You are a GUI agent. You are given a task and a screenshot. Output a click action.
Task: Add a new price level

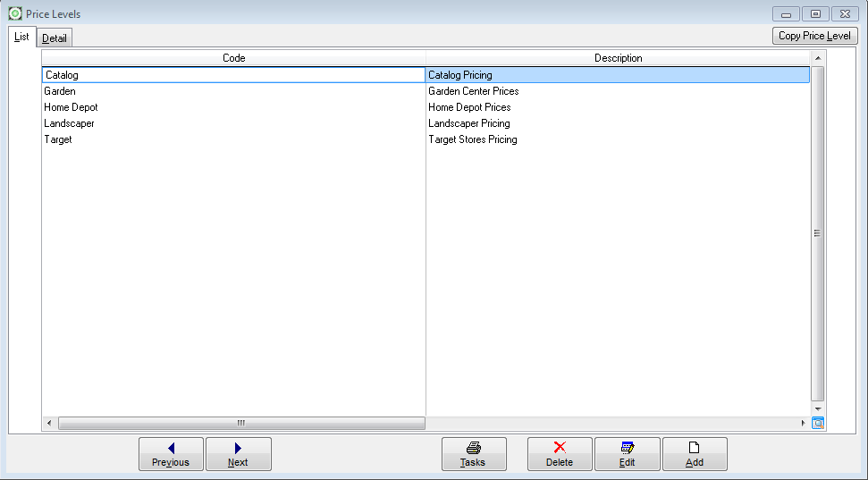695,454
